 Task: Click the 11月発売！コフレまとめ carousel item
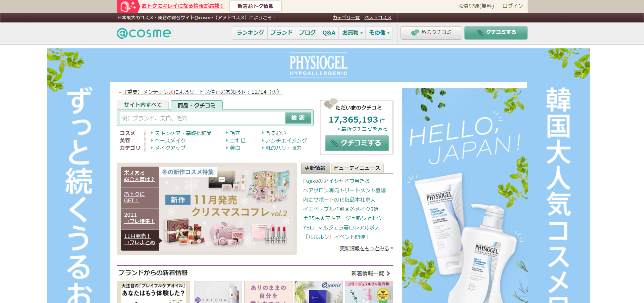coord(140,240)
